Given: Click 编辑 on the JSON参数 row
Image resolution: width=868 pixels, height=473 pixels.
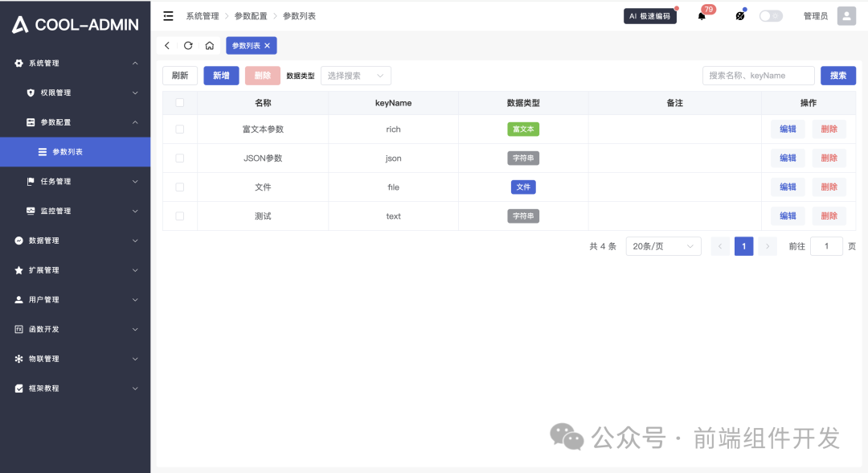Looking at the screenshot, I should click(787, 158).
